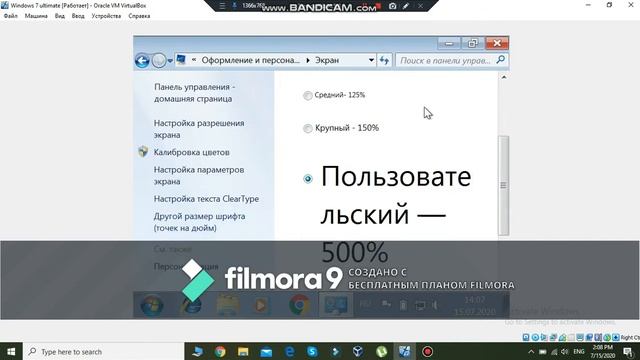The image size is (640, 360).
Task: Minimize the VirtualBox window
Action: [588, 5]
